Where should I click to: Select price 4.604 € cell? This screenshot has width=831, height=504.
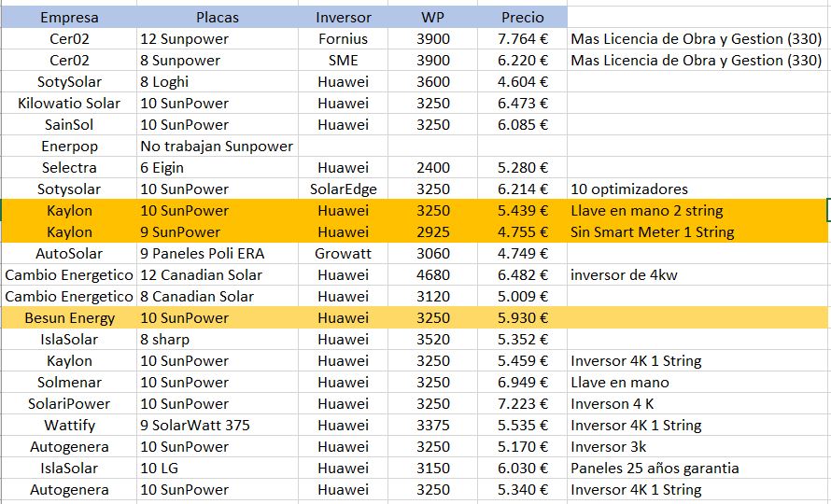coord(522,81)
